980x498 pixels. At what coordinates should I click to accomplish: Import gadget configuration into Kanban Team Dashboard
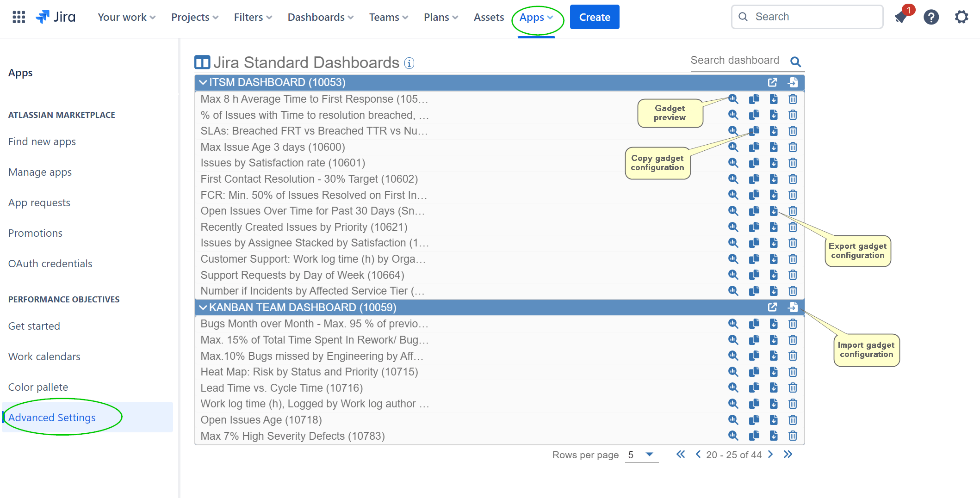pyautogui.click(x=793, y=307)
